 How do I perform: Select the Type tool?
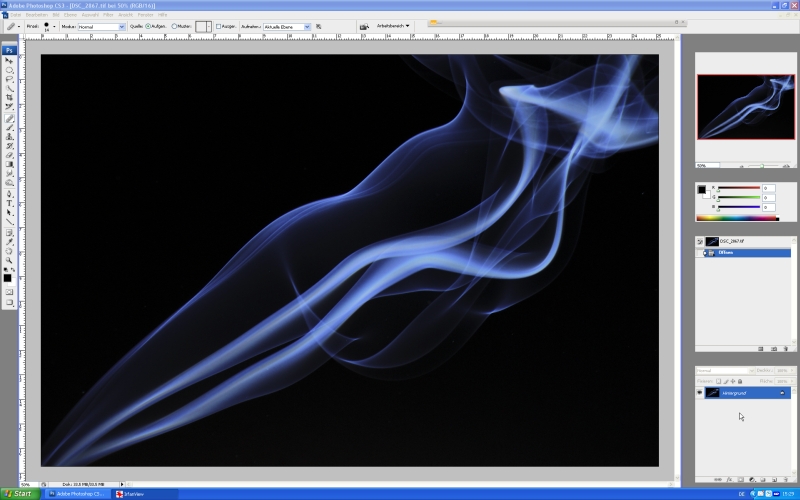click(x=9, y=204)
